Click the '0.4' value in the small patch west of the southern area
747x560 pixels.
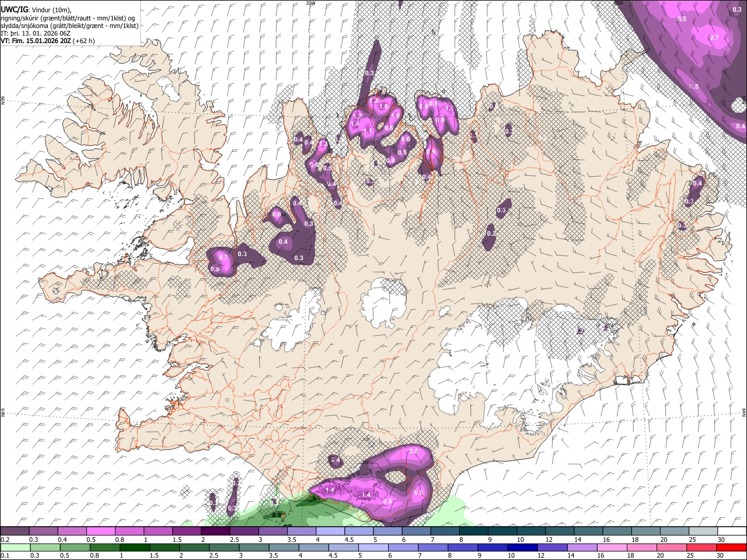click(x=336, y=460)
